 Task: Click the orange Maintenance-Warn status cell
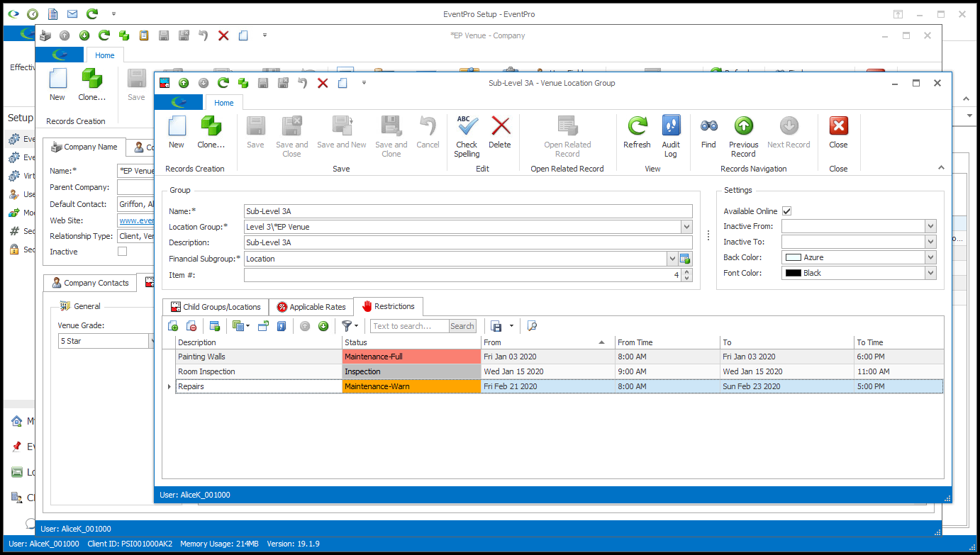point(411,386)
